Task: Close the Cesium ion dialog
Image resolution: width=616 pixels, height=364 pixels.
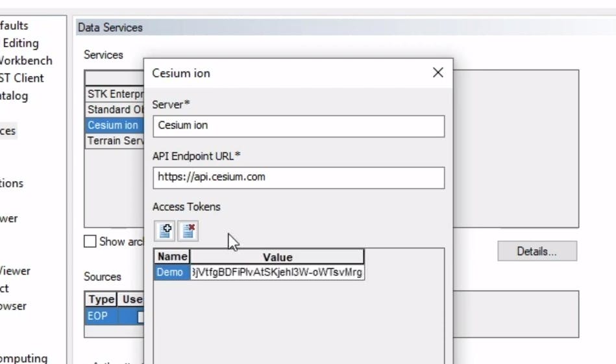Action: [438, 73]
